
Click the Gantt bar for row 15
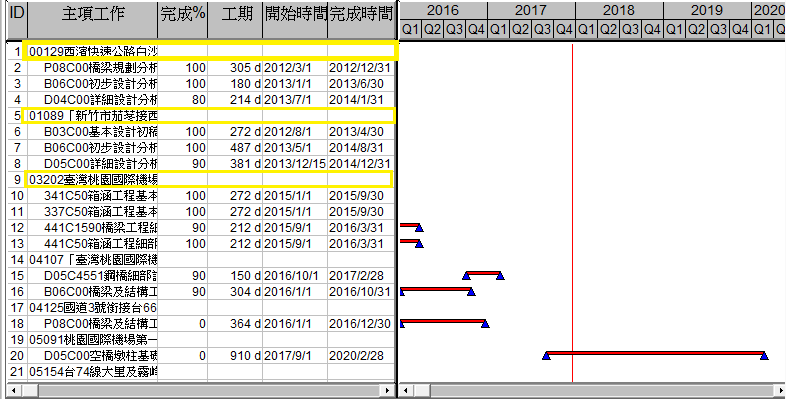(483, 273)
